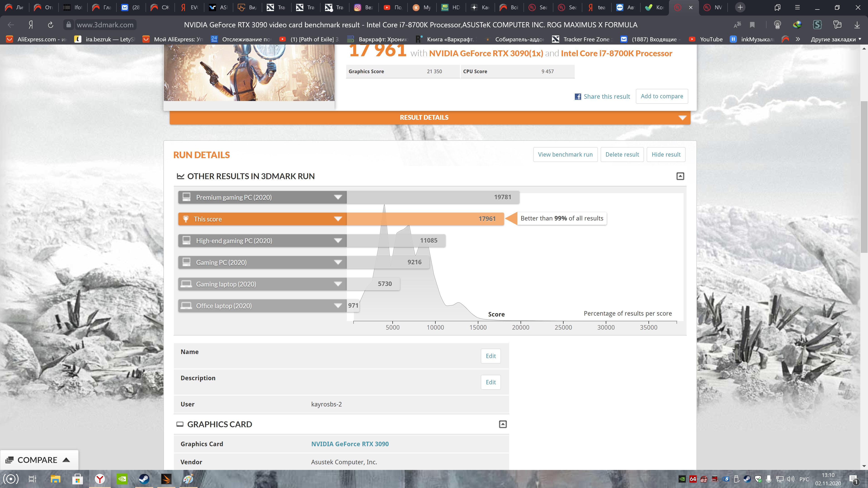Viewport: 868px width, 488px height.
Task: Click the Facebook share icon
Action: (x=578, y=97)
